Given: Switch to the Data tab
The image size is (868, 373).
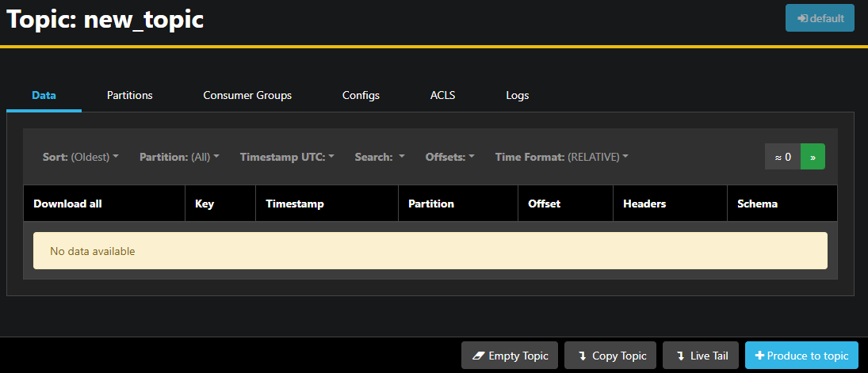Looking at the screenshot, I should (44, 95).
